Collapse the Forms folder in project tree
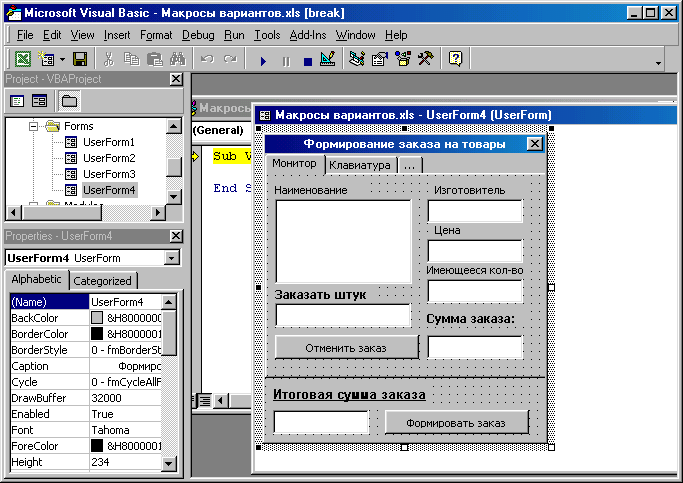 [34, 126]
